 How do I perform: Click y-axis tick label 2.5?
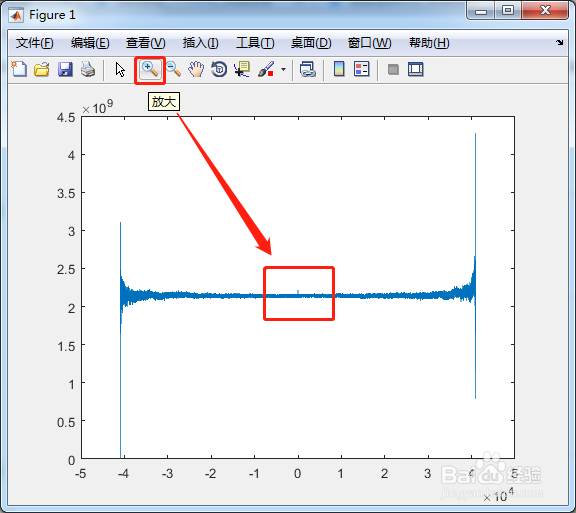66,270
